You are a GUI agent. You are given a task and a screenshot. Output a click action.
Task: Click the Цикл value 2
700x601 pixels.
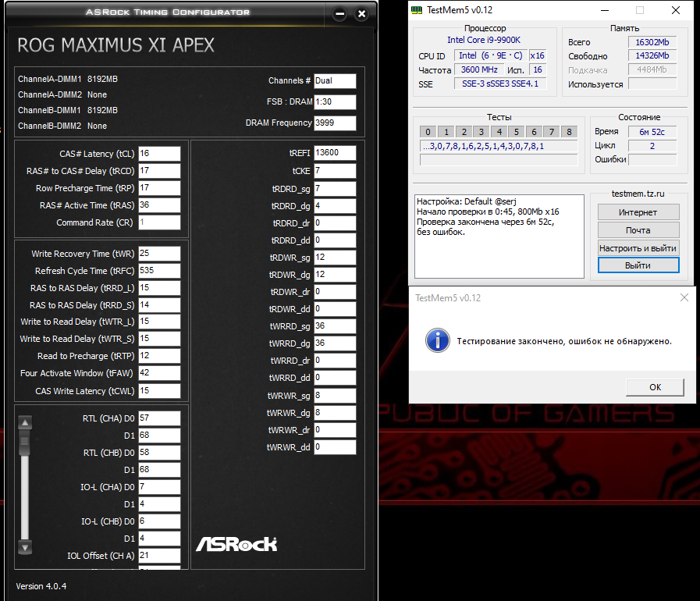coord(652,146)
